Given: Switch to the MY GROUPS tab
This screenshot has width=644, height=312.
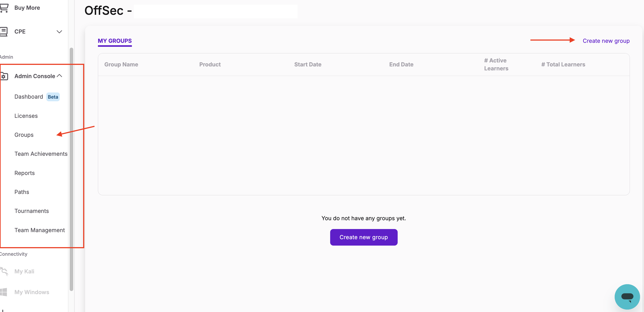Looking at the screenshot, I should [x=115, y=41].
